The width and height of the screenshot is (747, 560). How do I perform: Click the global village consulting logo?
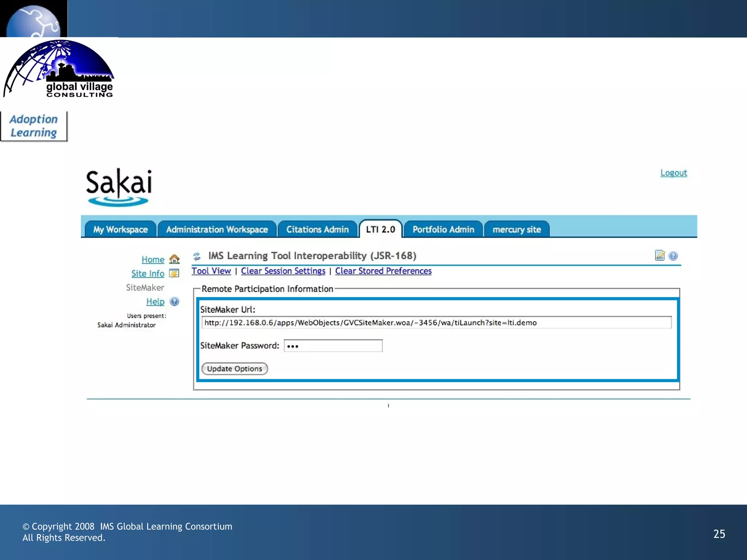tap(59, 69)
